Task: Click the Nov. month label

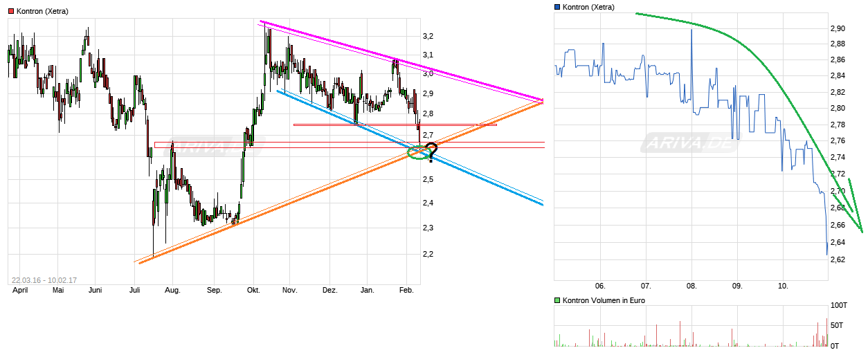Action: tap(289, 291)
